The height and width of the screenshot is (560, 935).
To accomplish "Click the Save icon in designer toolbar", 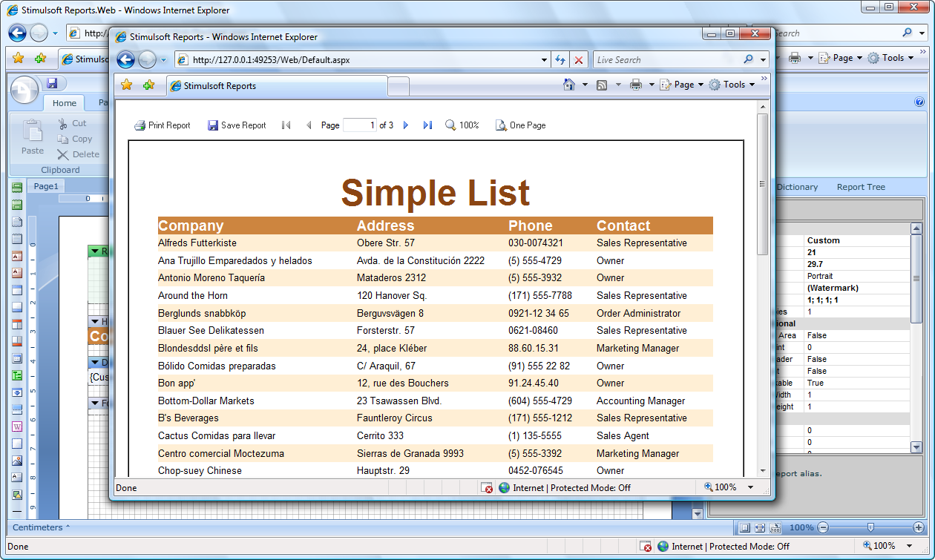I will [52, 83].
